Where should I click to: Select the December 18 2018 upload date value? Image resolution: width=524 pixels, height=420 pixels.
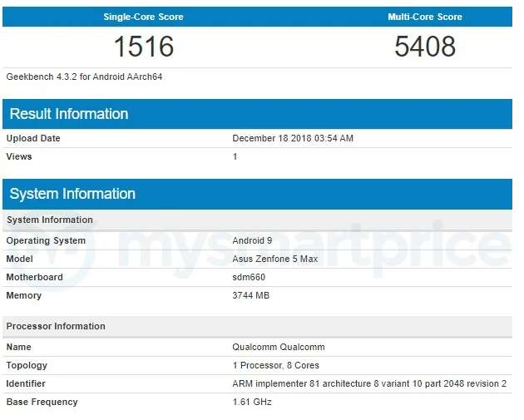[x=293, y=138]
